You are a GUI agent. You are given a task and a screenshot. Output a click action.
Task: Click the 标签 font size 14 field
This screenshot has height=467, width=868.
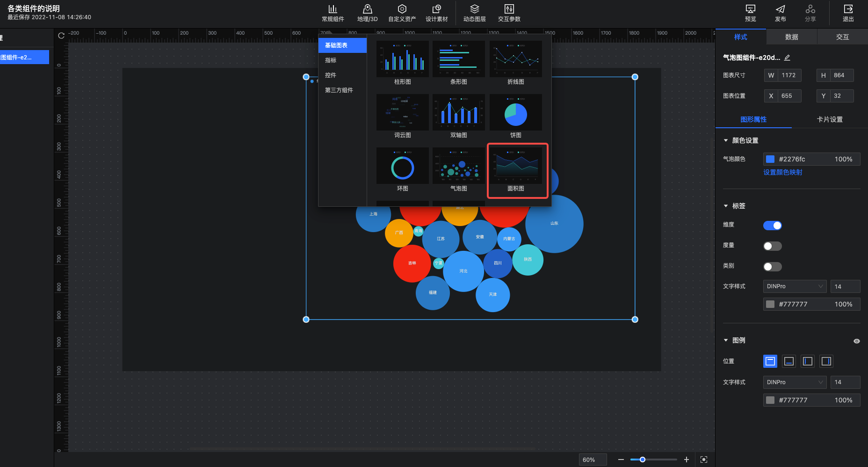pos(845,286)
